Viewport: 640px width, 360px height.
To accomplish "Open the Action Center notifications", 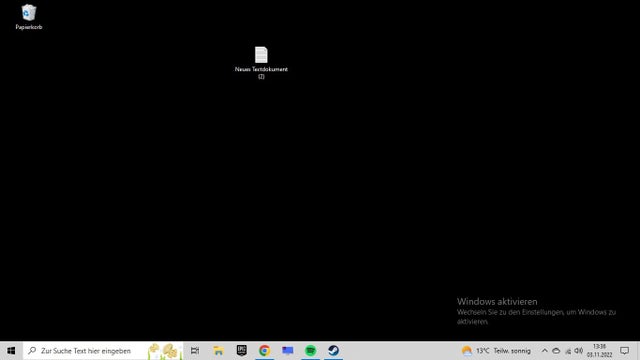I will coord(624,351).
